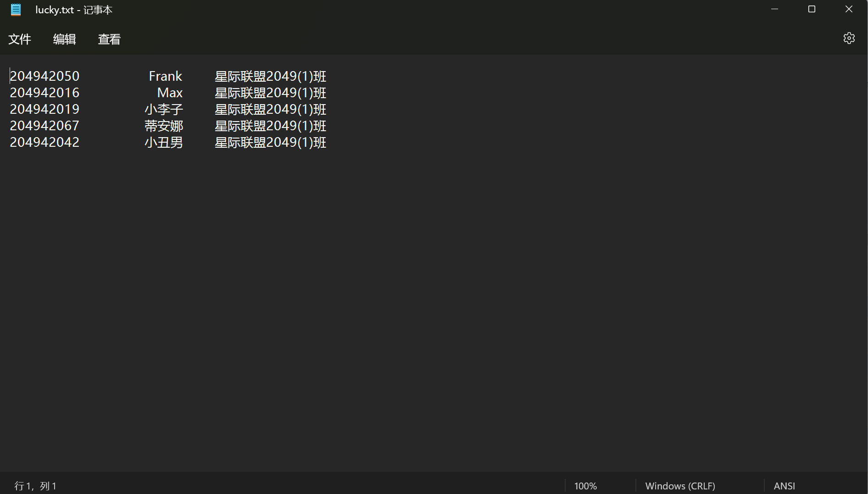Click student ID 204942016
868x494 pixels.
coord(45,93)
